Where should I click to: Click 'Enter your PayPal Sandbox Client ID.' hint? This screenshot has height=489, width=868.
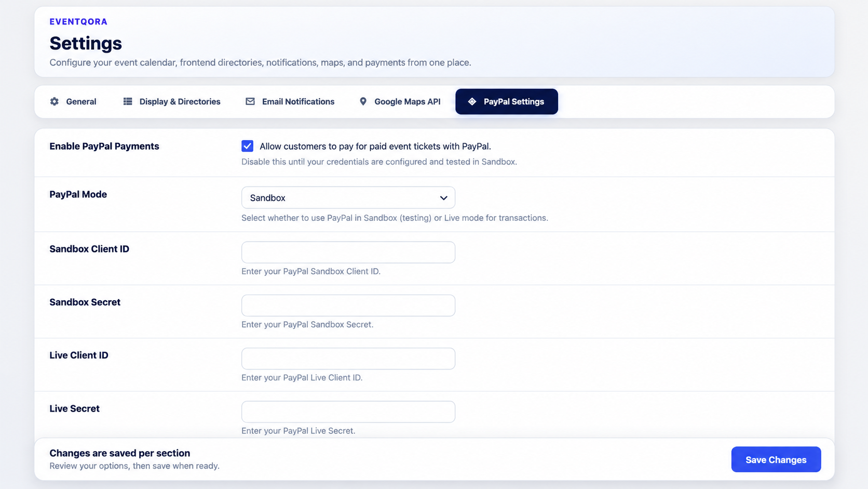coord(311,271)
